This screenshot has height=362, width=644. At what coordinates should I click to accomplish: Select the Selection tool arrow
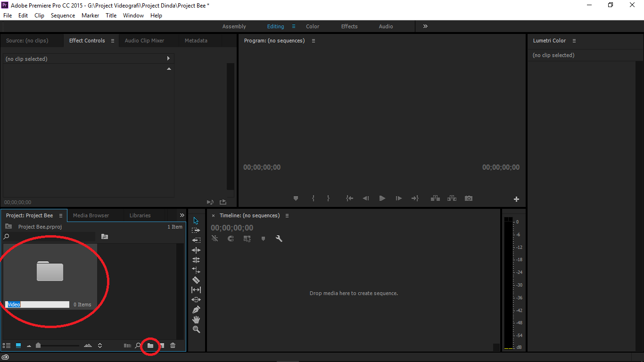tap(196, 221)
